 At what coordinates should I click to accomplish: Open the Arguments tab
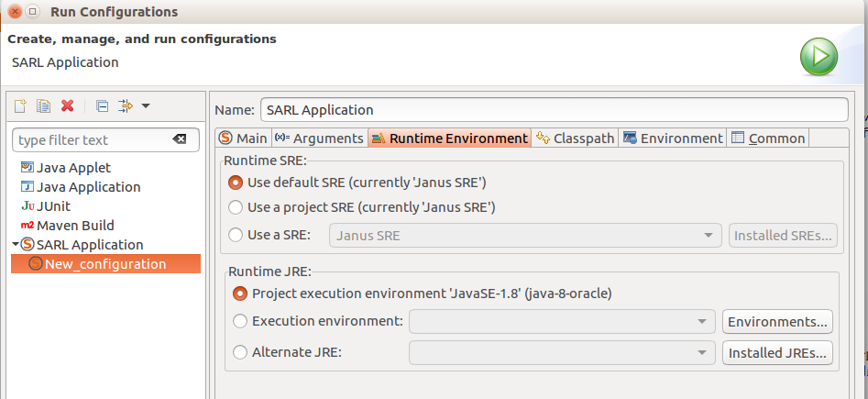click(x=319, y=138)
